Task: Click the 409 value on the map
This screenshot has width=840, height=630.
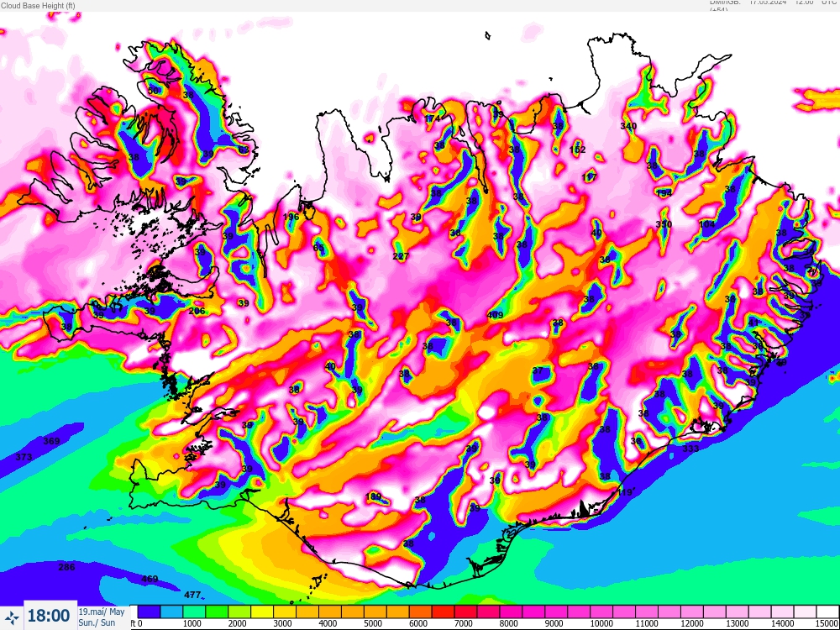Action: click(495, 315)
